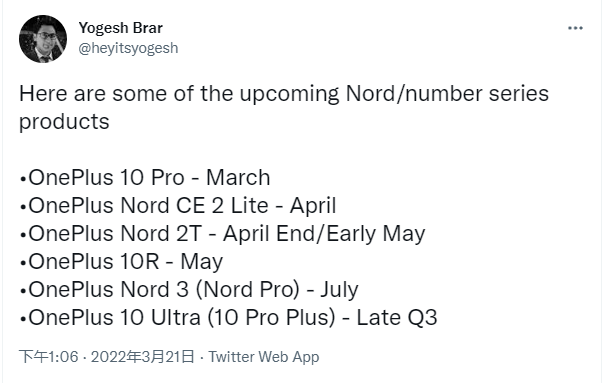Open the @heyitsyogesh handle link
Image resolution: width=602 pixels, height=383 pixels.
pos(128,48)
